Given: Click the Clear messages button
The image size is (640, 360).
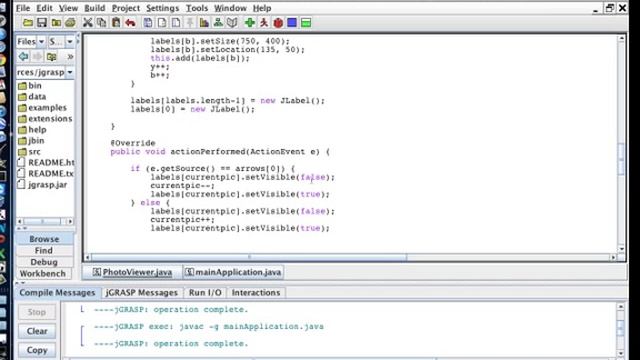Looking at the screenshot, I should coord(37,331).
